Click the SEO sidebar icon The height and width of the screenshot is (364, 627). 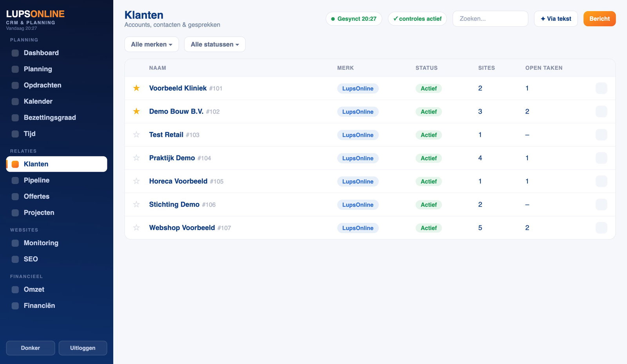[x=15, y=259]
